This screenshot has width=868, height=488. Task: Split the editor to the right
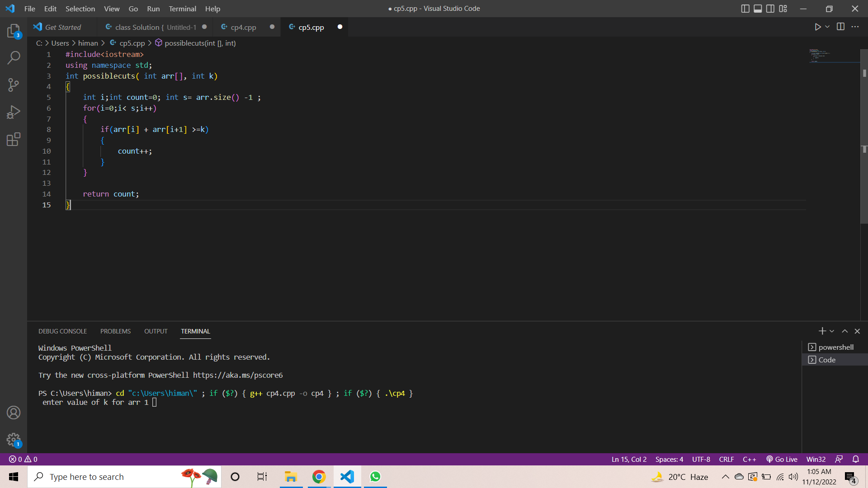841,27
